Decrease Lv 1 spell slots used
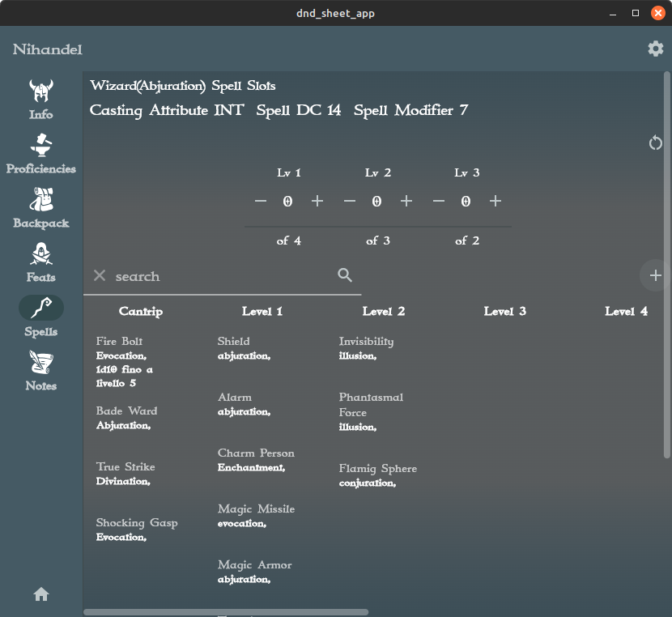This screenshot has width=672, height=617. (261, 201)
